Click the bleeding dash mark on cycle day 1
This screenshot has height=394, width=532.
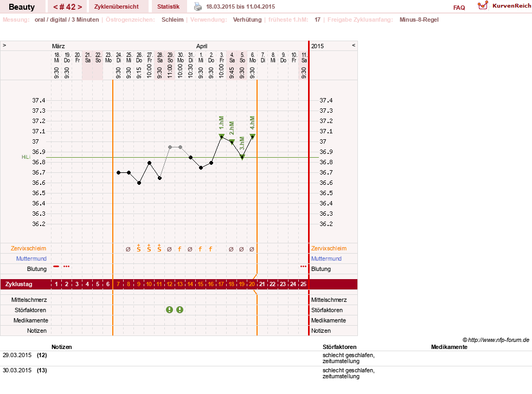[56, 267]
